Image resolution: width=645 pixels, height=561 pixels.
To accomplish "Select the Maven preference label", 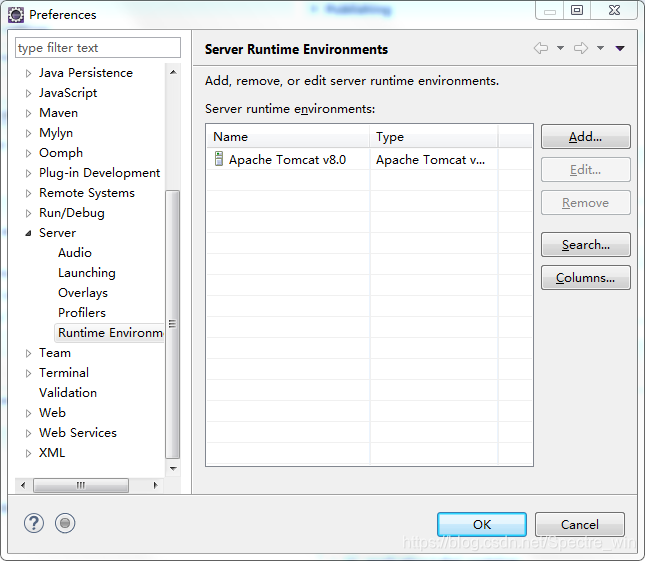I will (x=58, y=113).
